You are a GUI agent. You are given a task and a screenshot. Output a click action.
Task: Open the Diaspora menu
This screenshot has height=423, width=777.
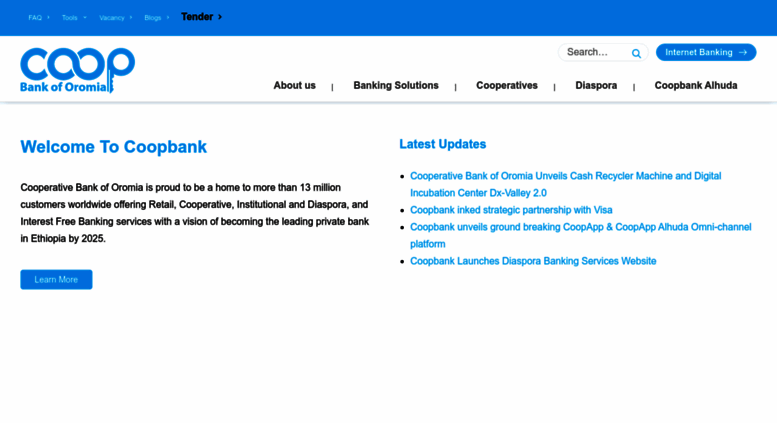596,85
